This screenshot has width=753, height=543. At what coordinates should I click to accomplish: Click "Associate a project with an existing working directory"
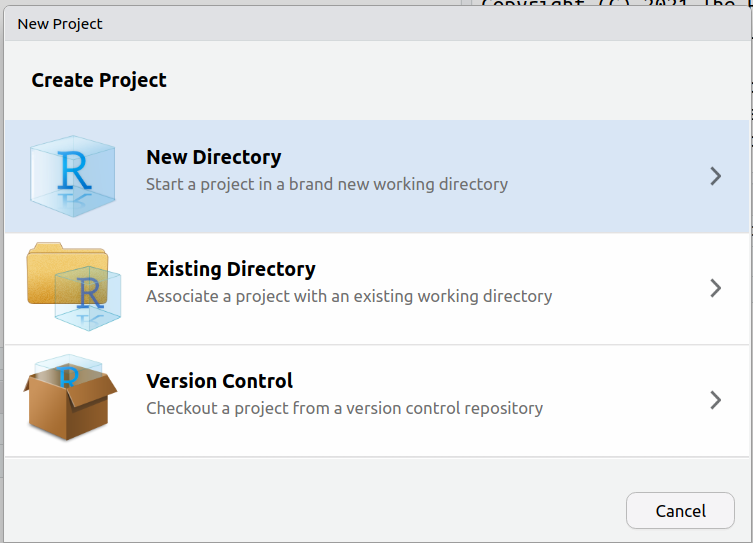point(348,296)
